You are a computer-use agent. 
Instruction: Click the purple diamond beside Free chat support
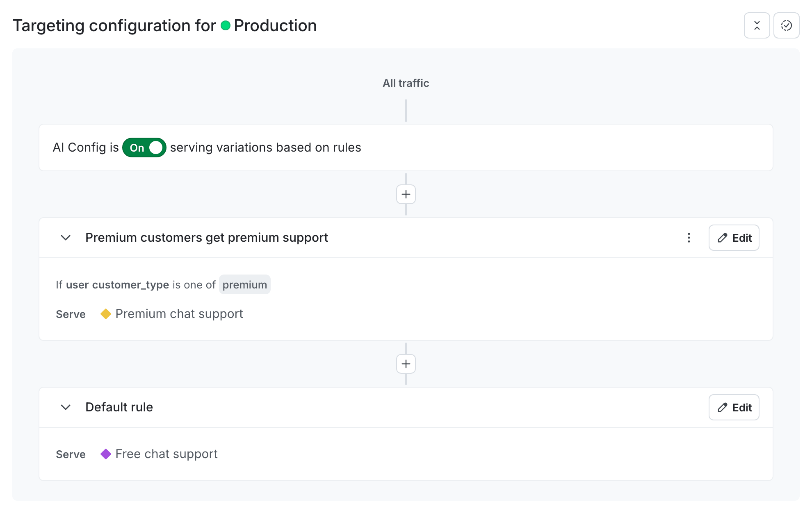(x=106, y=454)
